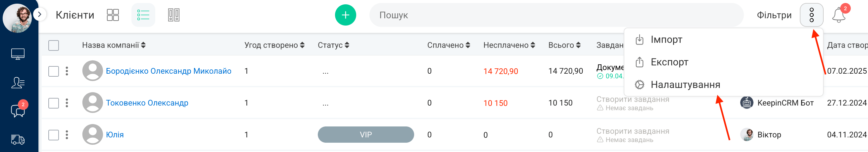Open the client Токовенко Олександр link
Screen dimensions: 868x152
(147, 103)
